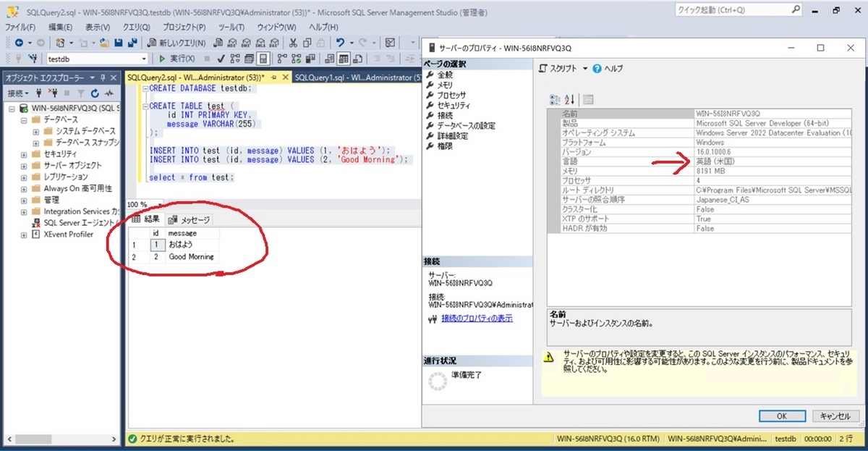Click the Filter funnel icon in Object Explorer
Viewport: 868px width, 451px height.
click(80, 93)
